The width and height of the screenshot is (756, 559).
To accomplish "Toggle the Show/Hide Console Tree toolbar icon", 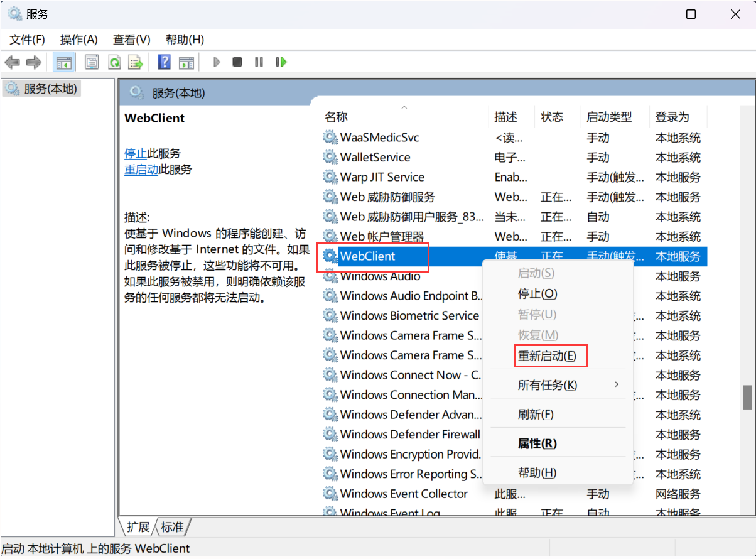I will click(x=63, y=62).
